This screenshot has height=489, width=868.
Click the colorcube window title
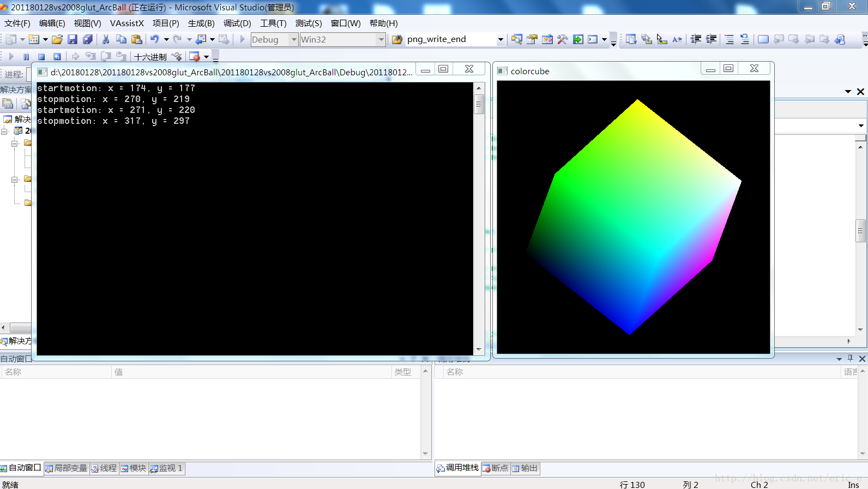pyautogui.click(x=530, y=71)
